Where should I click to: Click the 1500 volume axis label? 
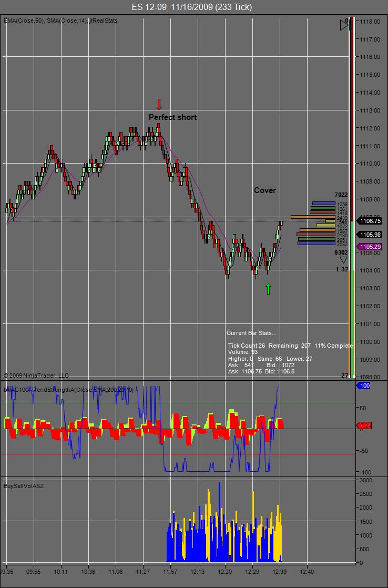pos(365,522)
